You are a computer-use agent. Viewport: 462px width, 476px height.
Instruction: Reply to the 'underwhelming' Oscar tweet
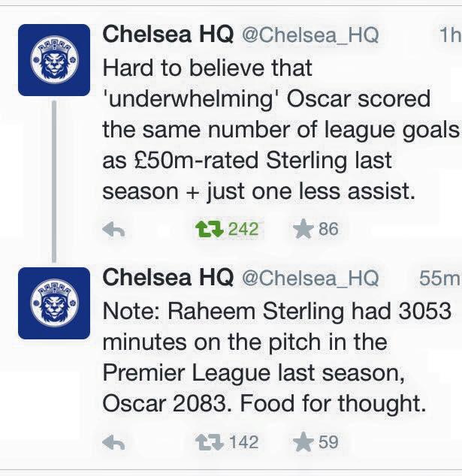click(x=113, y=229)
